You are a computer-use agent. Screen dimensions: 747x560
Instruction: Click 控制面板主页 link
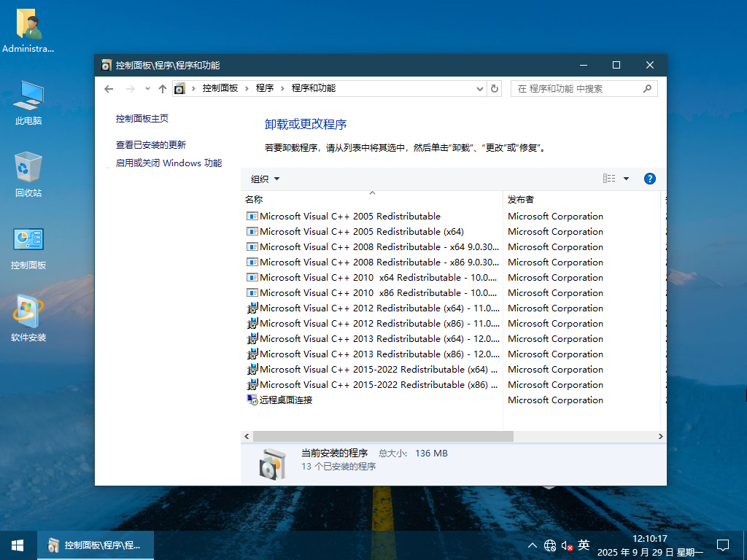[x=142, y=118]
